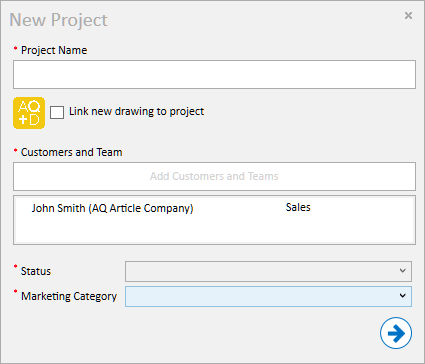Enable Link new drawing to project checkbox

pos(57,112)
